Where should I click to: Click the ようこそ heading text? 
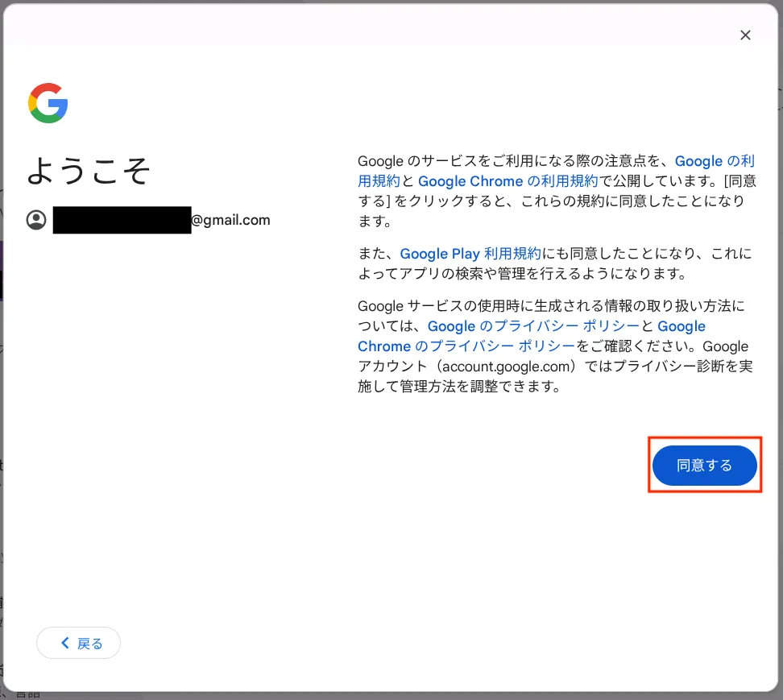click(88, 170)
